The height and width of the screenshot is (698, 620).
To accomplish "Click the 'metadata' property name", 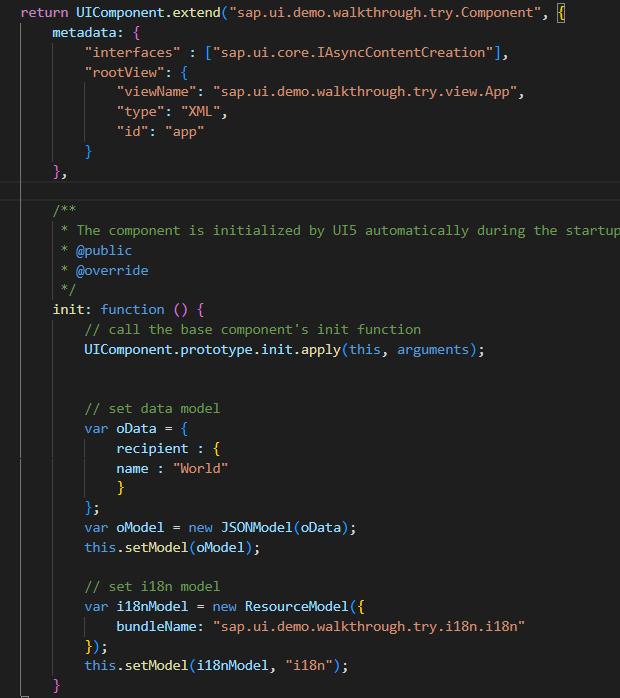I will (x=85, y=32).
